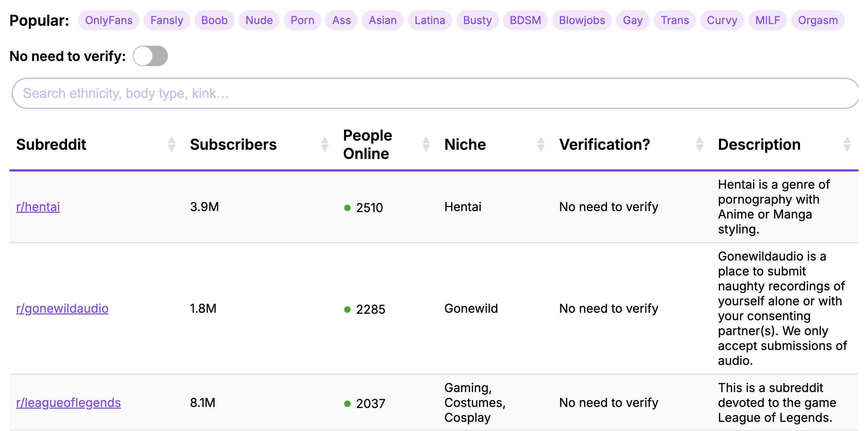The height and width of the screenshot is (431, 868).
Task: Select the Curvy popular tag
Action: point(722,20)
